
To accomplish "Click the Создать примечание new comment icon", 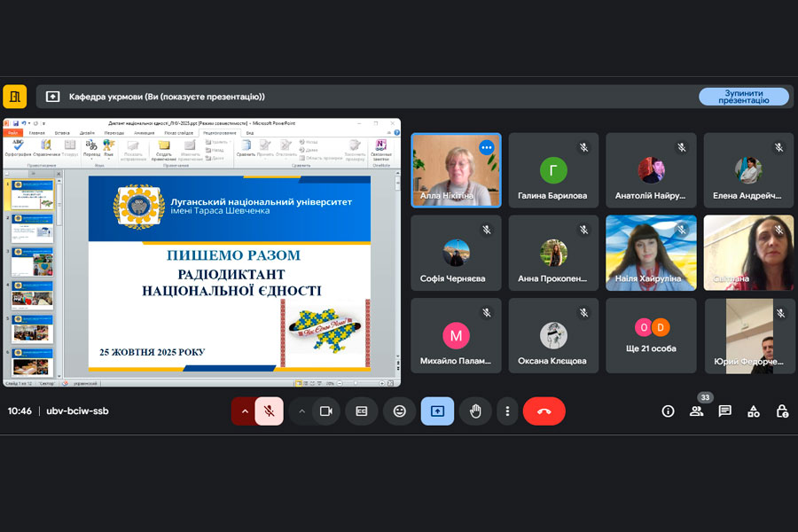I will point(163,149).
